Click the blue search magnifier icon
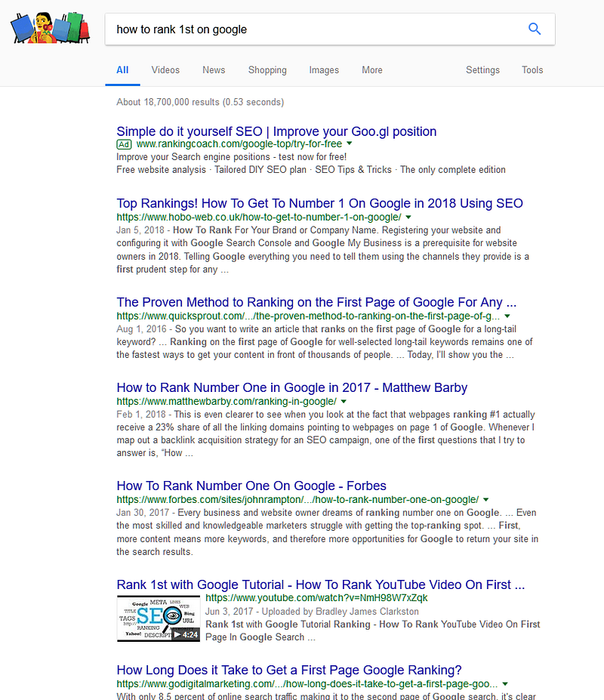This screenshot has width=604, height=700. click(x=535, y=29)
